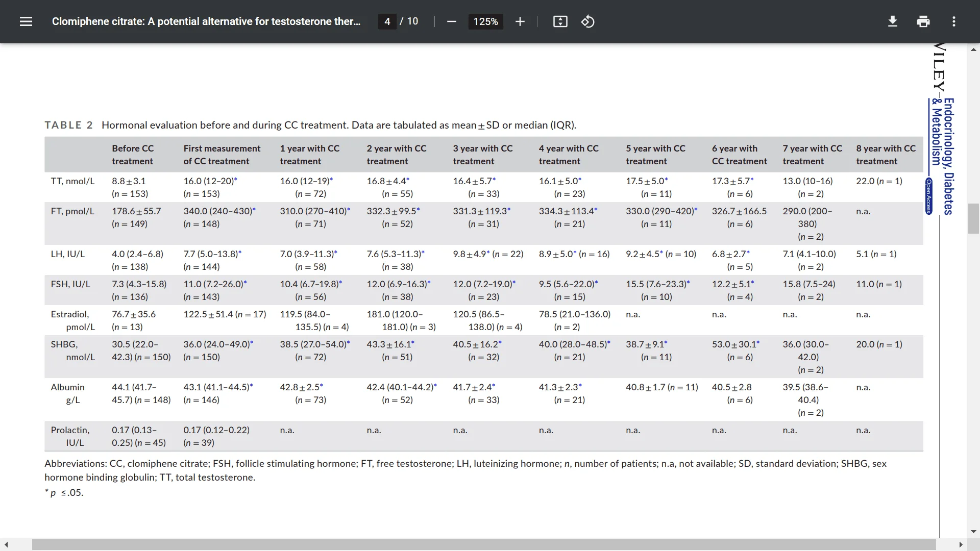Open the sidebar hamburger menu
Screen dimensions: 980x551
(x=26, y=21)
